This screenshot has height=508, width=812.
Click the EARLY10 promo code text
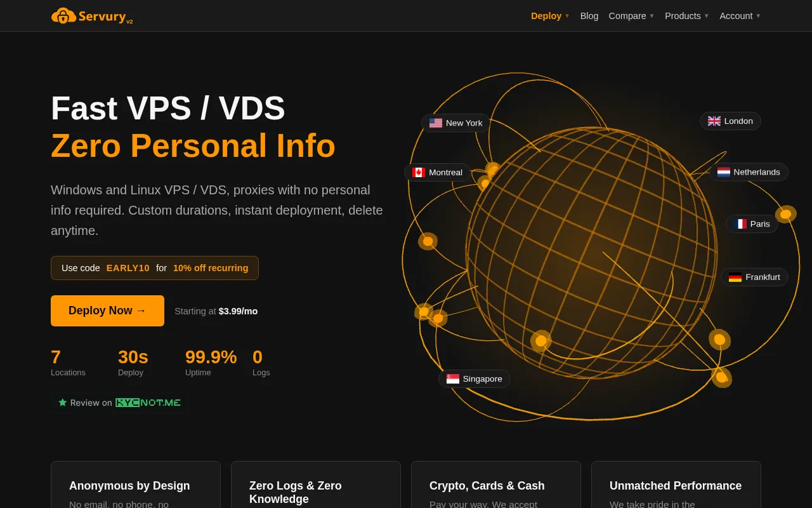tap(128, 268)
